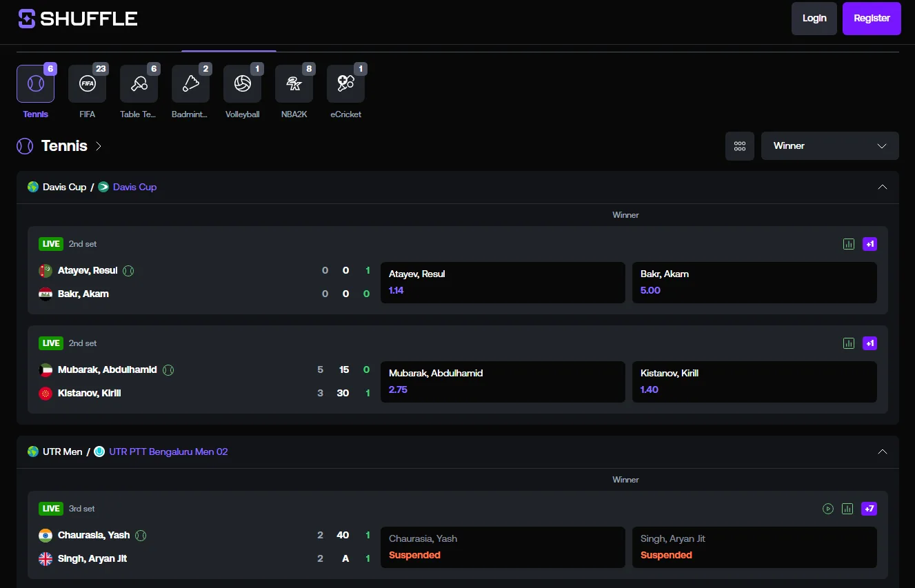Screen dimensions: 915x588
Task: Click the Tennis heading title
Action: pos(64,146)
